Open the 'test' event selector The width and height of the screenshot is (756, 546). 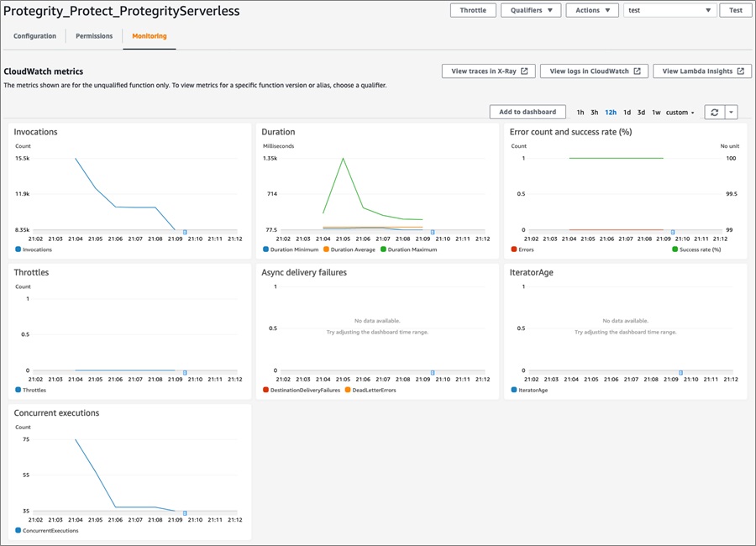(669, 10)
